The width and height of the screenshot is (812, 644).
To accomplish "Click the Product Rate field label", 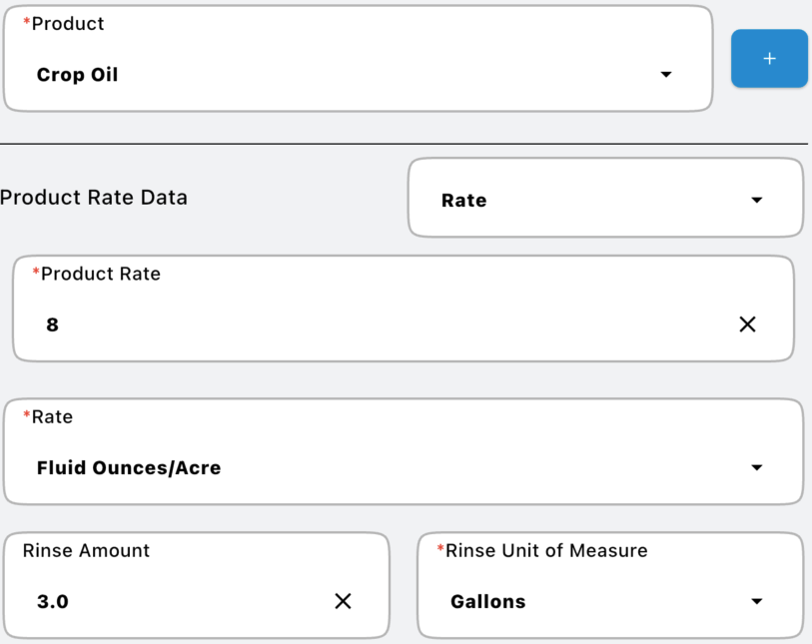I will (100, 274).
